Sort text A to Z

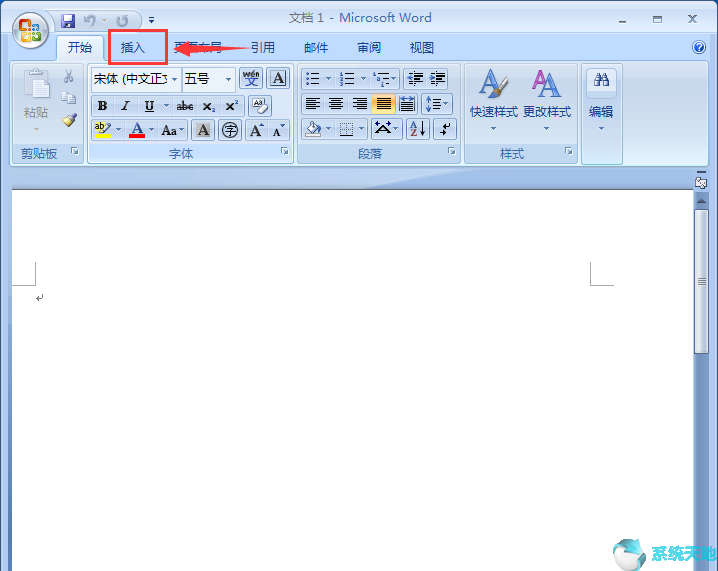[x=418, y=129]
